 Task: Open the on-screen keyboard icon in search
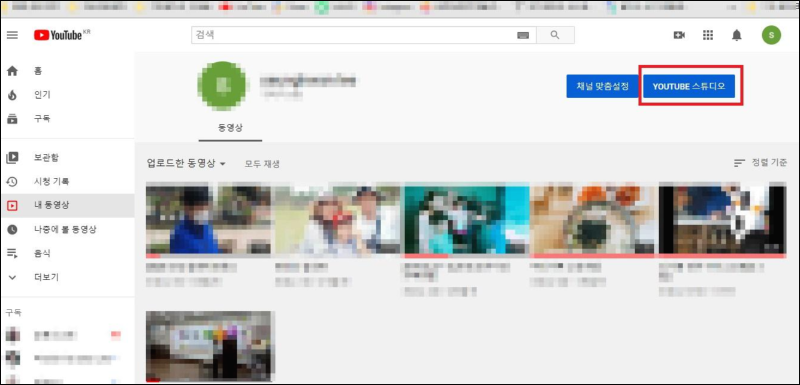[523, 35]
